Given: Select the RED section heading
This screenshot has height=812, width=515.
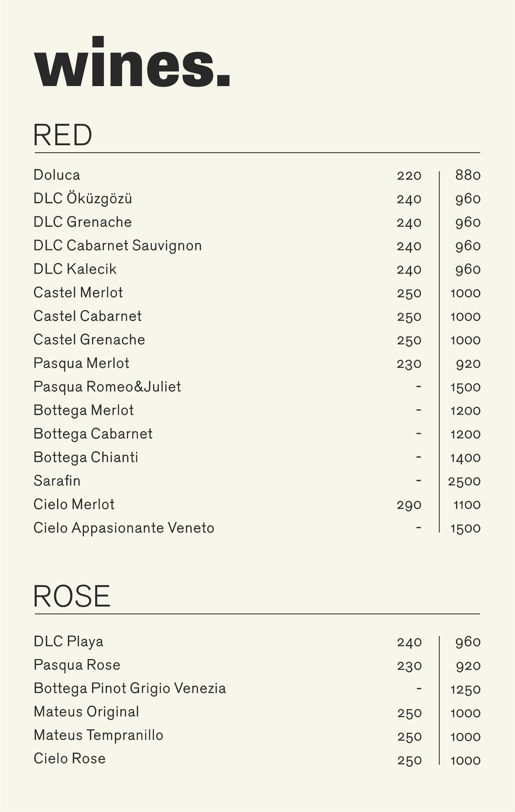Looking at the screenshot, I should [63, 135].
